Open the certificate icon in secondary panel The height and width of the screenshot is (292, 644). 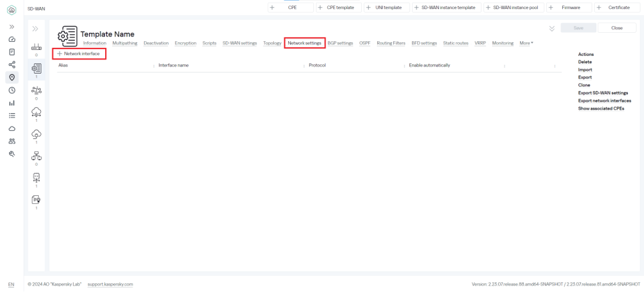pyautogui.click(x=36, y=200)
